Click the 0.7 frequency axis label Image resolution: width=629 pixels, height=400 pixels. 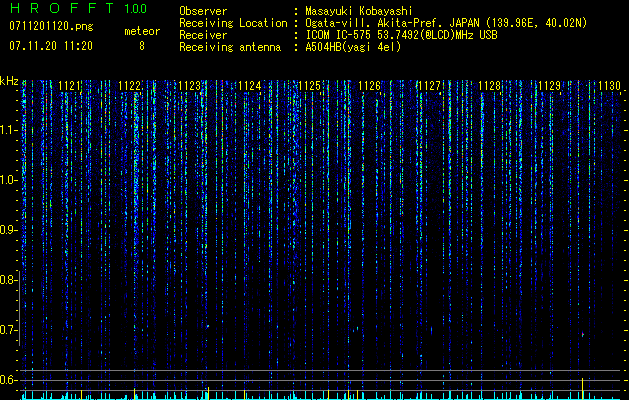[x=8, y=330]
